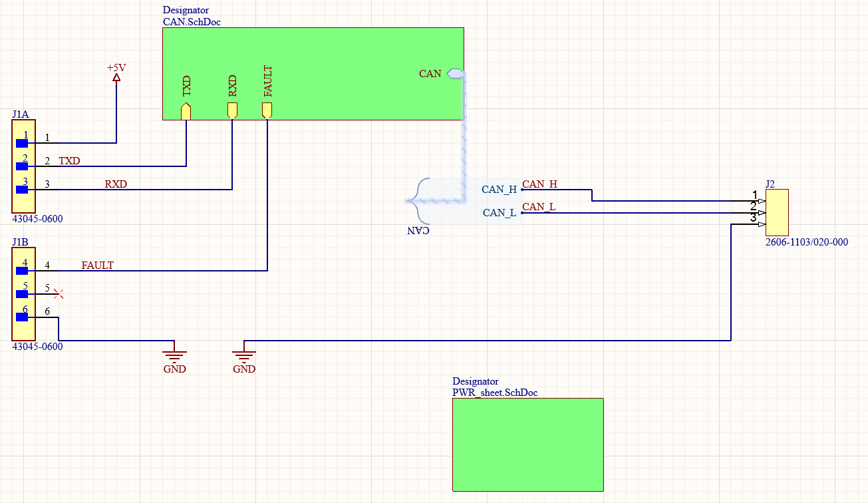Click the J1B connector component
The height and width of the screenshot is (503, 868).
coord(23,293)
